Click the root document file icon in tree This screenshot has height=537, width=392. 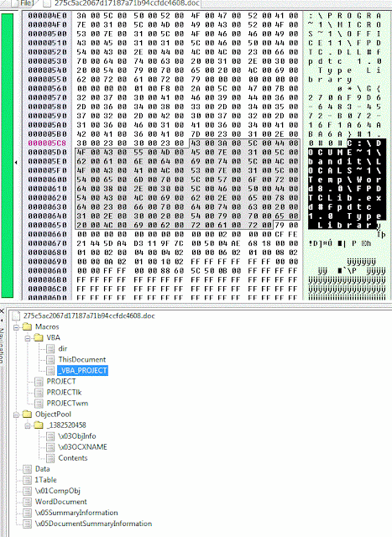[16, 315]
